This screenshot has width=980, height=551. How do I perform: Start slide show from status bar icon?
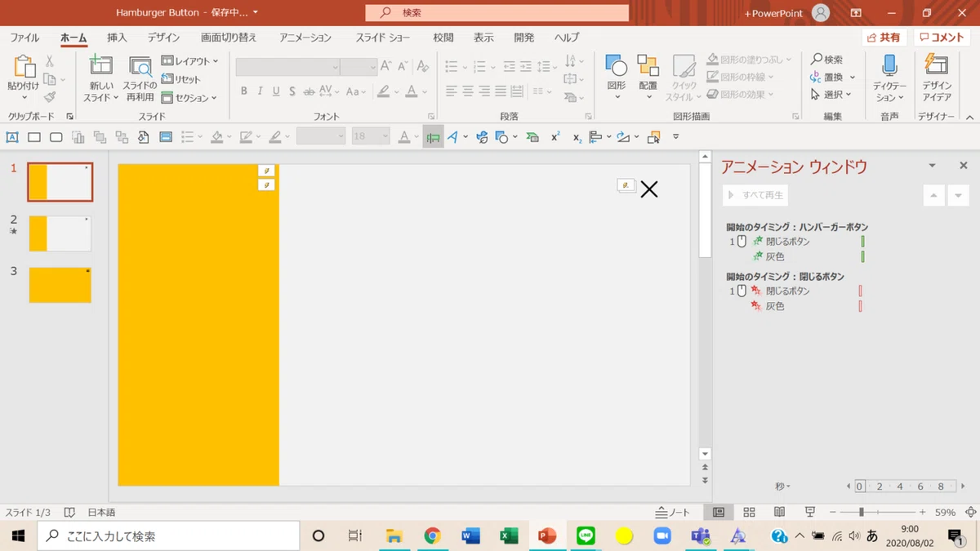point(810,512)
